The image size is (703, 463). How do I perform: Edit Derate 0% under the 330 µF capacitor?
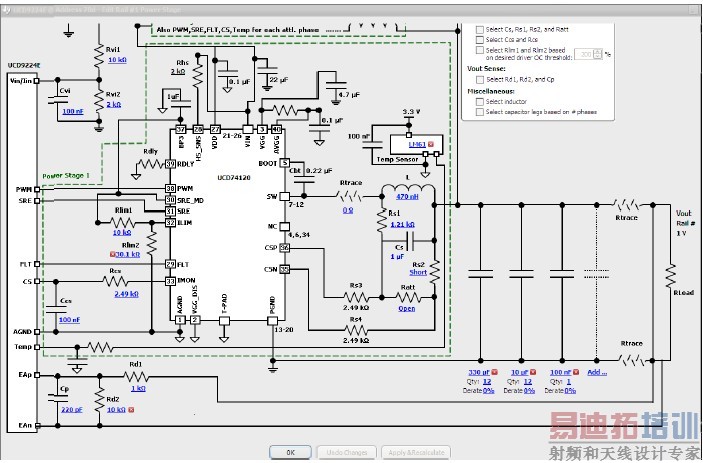488,391
